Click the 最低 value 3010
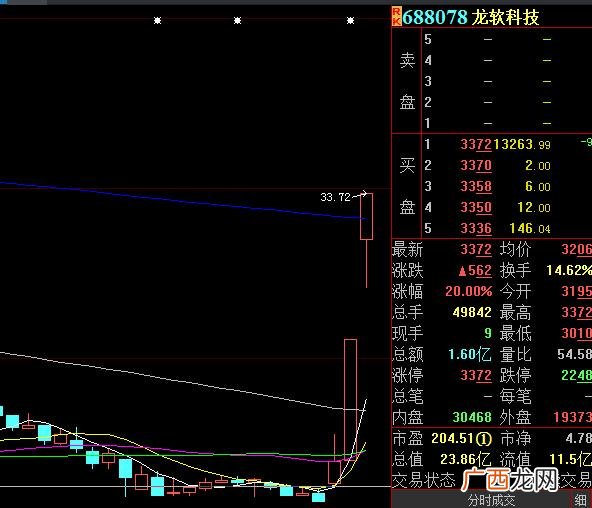This screenshot has height=508, width=592. click(x=577, y=333)
